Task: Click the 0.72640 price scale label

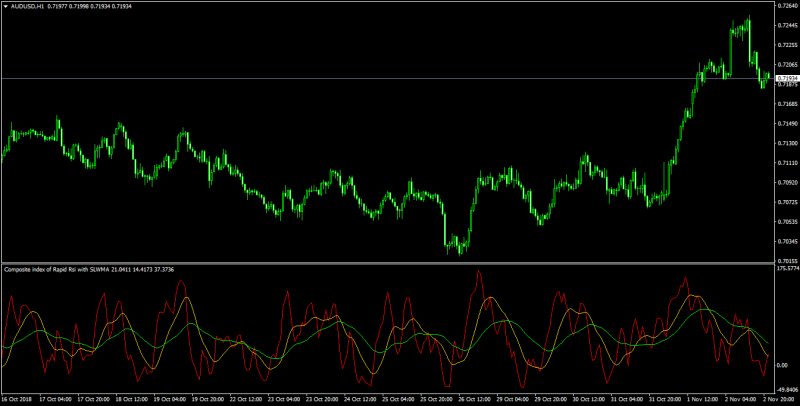Action: point(788,6)
